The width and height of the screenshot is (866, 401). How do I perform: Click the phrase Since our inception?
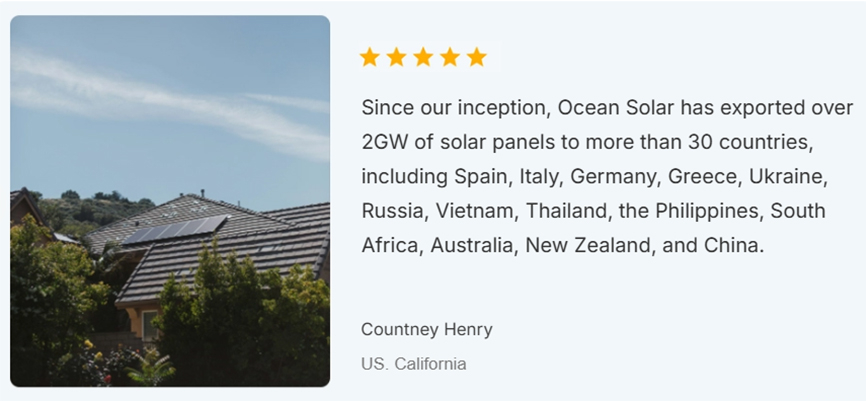(454, 107)
